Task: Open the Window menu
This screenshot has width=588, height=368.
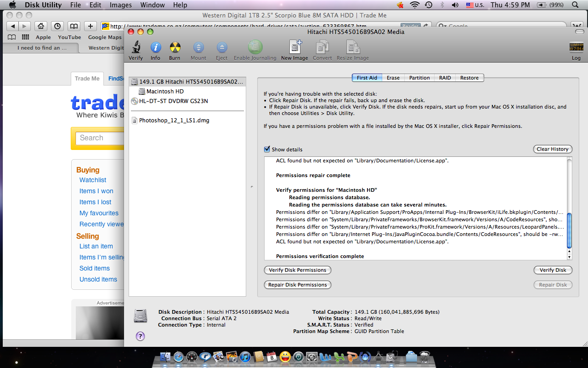Action: click(153, 5)
